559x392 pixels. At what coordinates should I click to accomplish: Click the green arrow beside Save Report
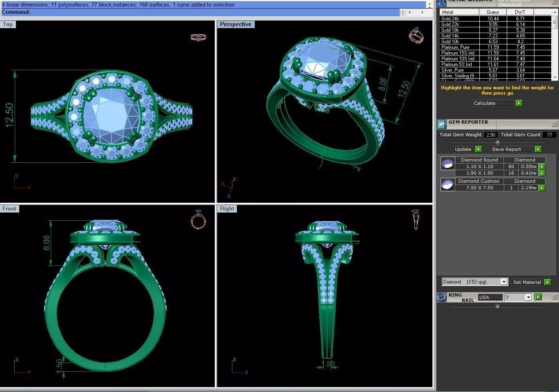(x=538, y=149)
